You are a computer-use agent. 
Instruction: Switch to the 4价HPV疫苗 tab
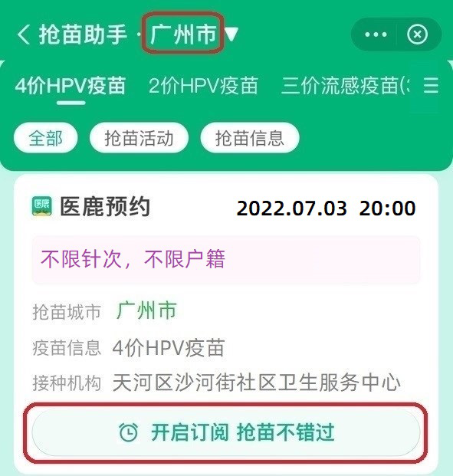[71, 85]
